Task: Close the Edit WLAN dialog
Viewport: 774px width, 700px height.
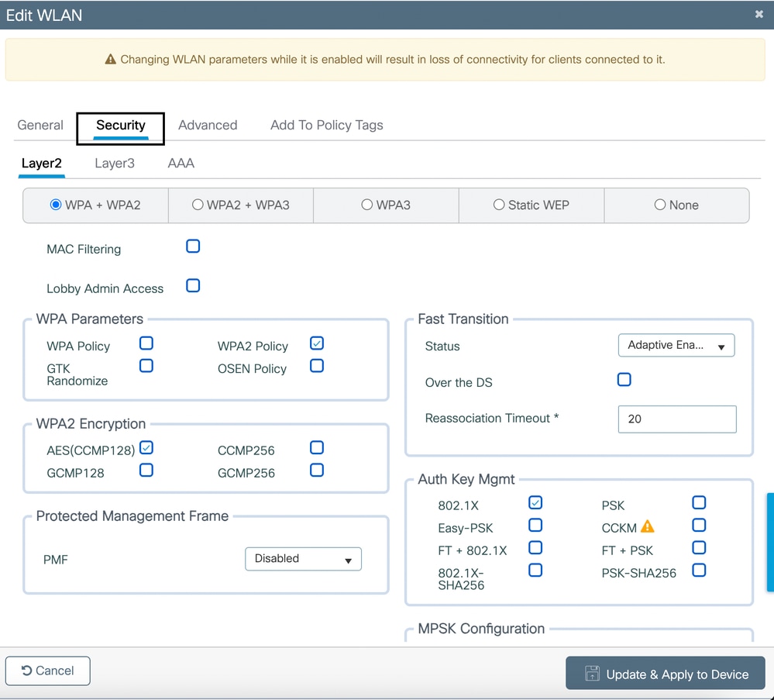Action: tap(759, 14)
